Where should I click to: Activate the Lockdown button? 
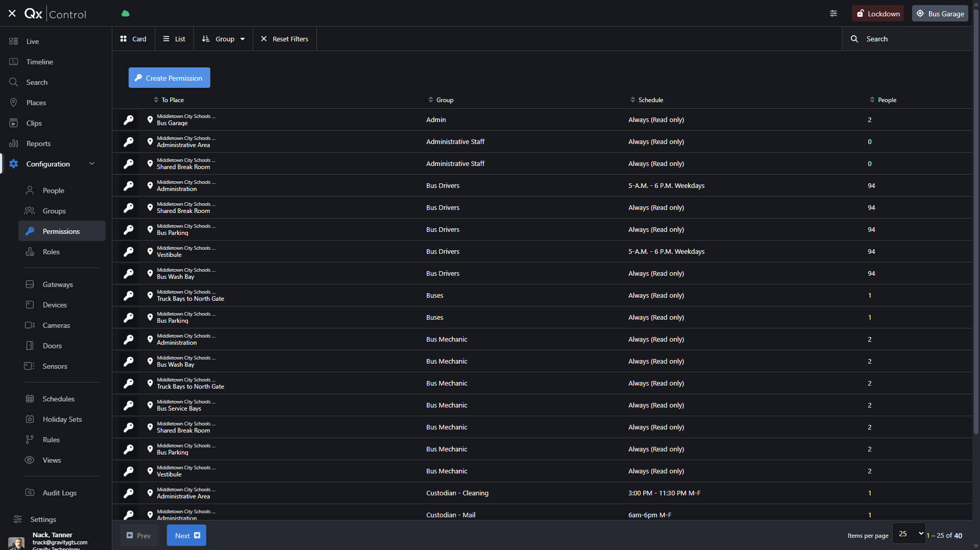pos(877,14)
